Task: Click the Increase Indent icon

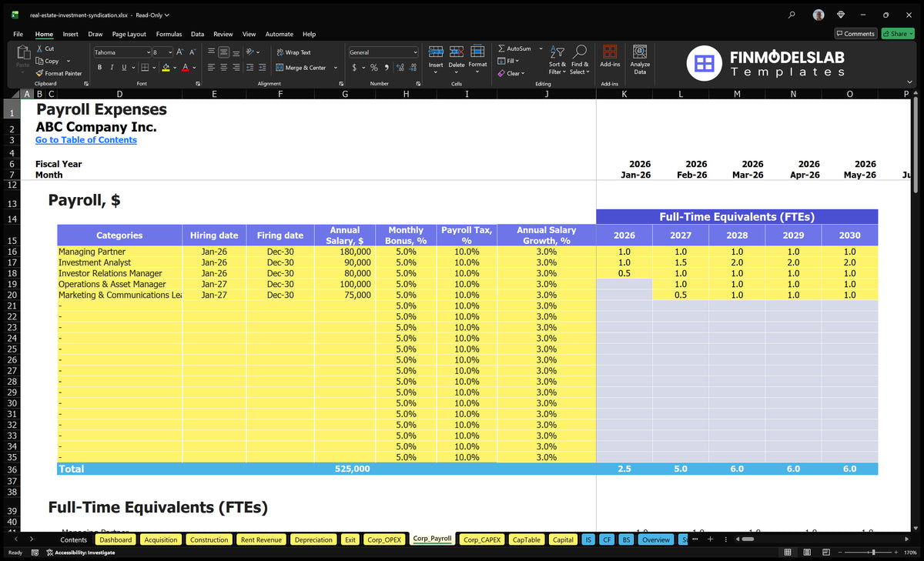Action: tap(261, 68)
